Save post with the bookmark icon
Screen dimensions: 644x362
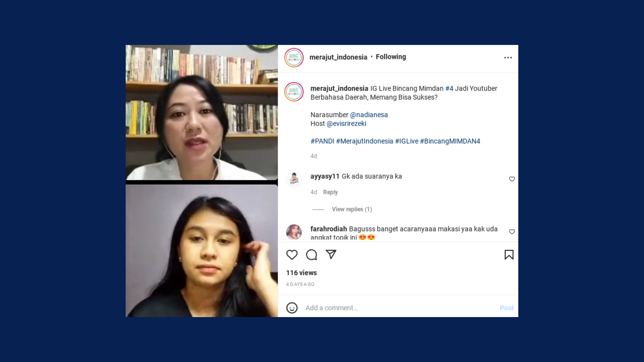[509, 255]
